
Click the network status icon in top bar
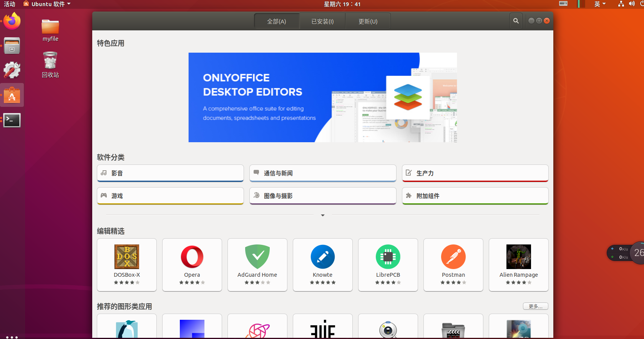(621, 4)
